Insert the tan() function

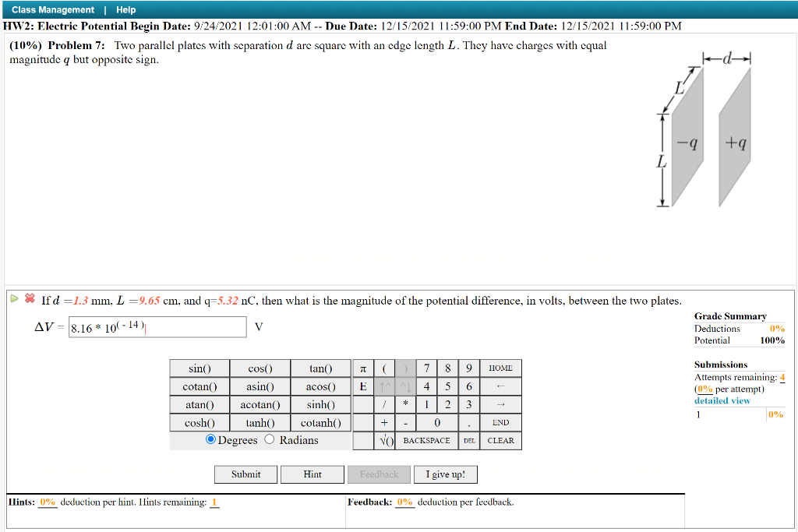click(x=320, y=368)
